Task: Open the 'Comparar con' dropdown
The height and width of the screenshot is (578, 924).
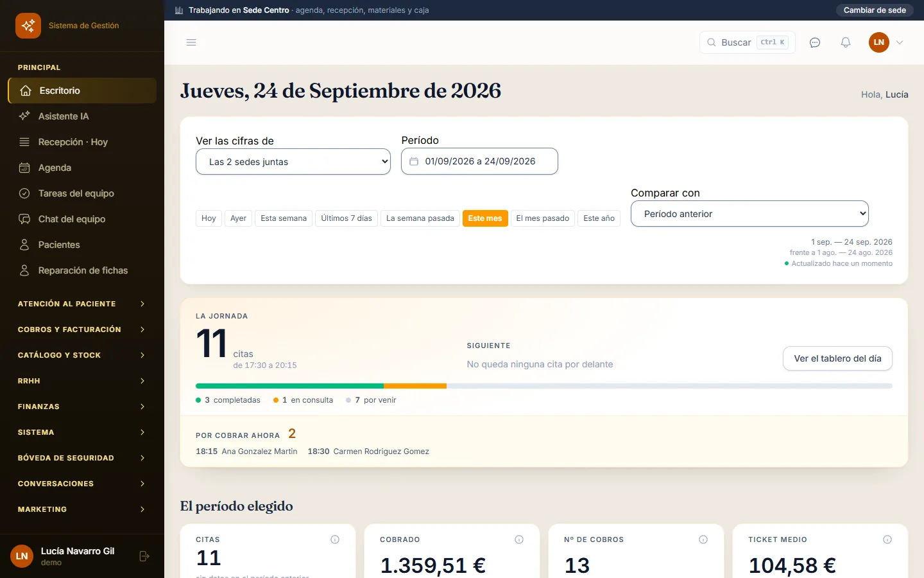Action: (x=749, y=214)
